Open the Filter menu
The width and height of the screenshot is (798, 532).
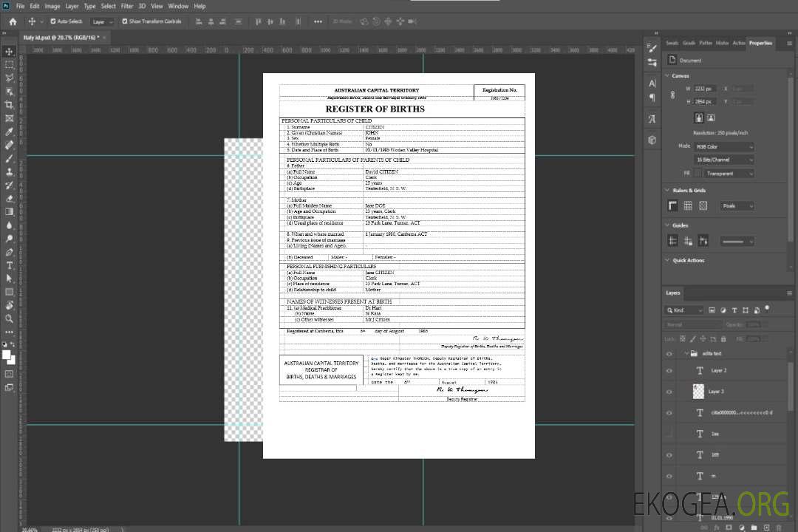[x=127, y=6]
